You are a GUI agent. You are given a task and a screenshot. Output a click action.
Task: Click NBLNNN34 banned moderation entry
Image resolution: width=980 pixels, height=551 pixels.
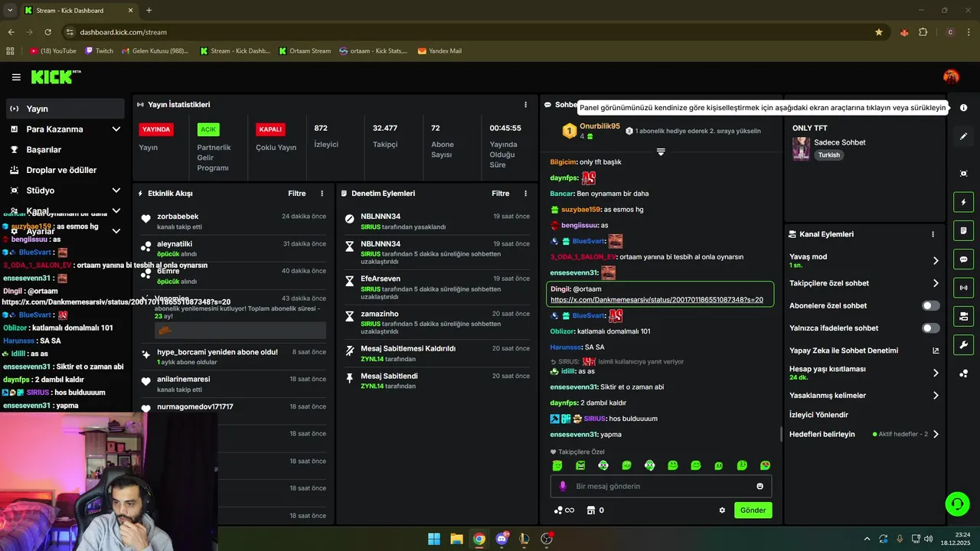pyautogui.click(x=437, y=222)
